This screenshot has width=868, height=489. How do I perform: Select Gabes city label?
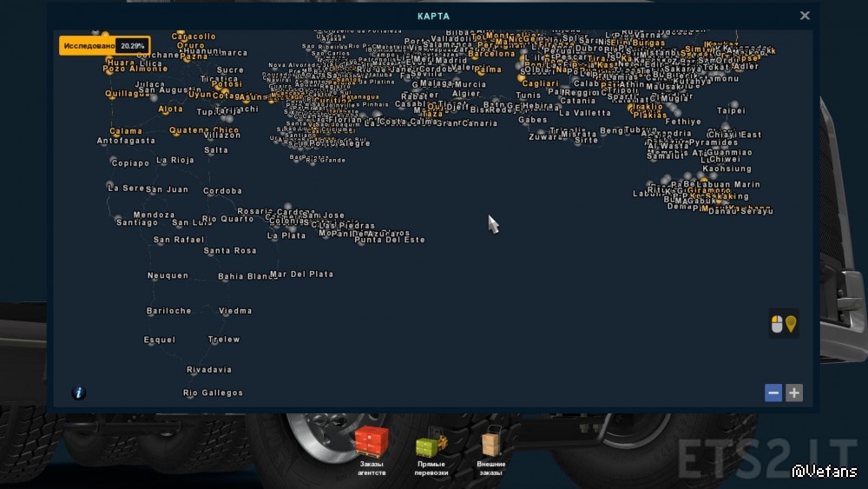tap(533, 119)
